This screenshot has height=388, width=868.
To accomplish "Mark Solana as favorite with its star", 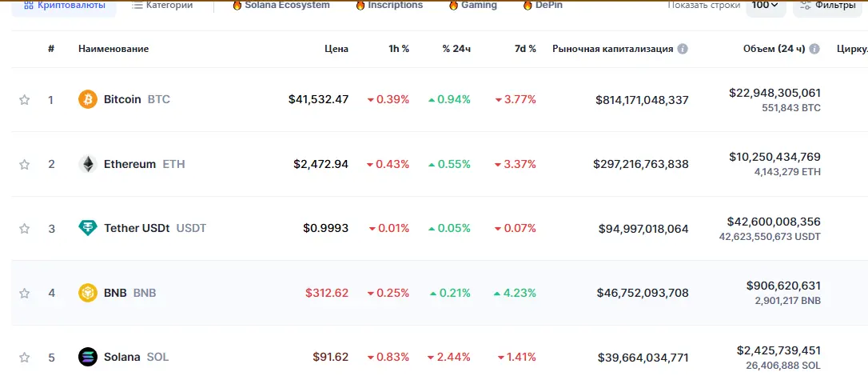I will point(24,358).
